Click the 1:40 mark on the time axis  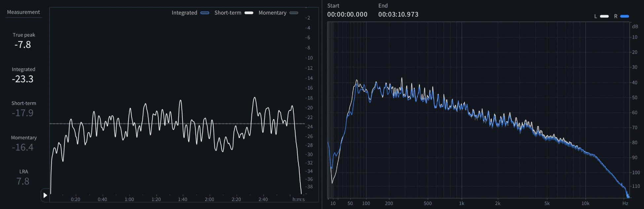click(182, 199)
